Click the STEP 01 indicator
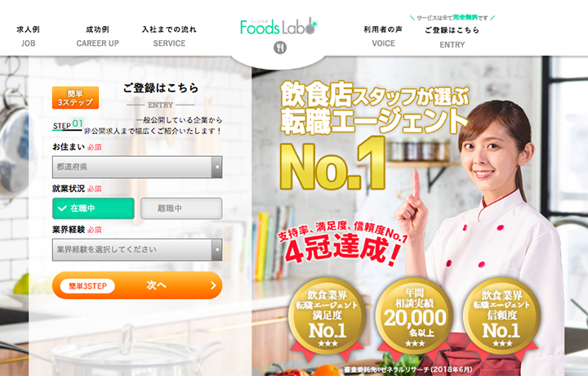 tap(68, 125)
